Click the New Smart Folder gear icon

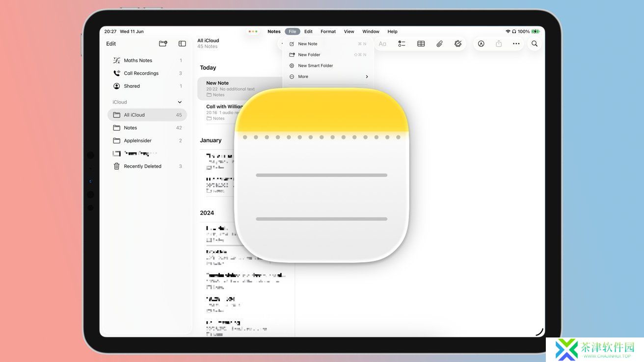click(x=292, y=65)
